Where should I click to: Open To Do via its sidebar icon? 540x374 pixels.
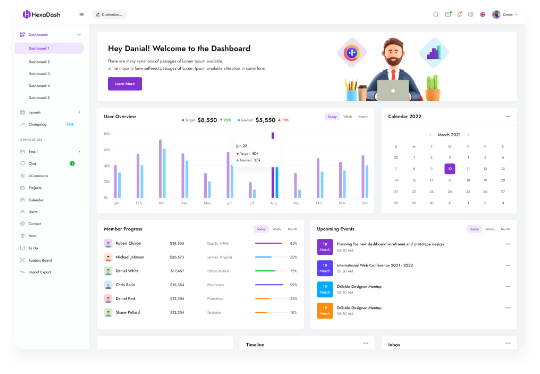(x=22, y=248)
